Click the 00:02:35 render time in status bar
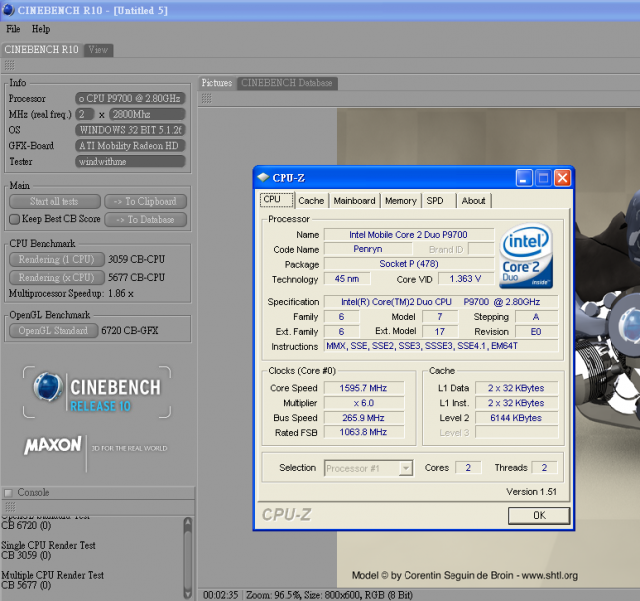Viewport: 640px width, 601px height. tap(220, 595)
